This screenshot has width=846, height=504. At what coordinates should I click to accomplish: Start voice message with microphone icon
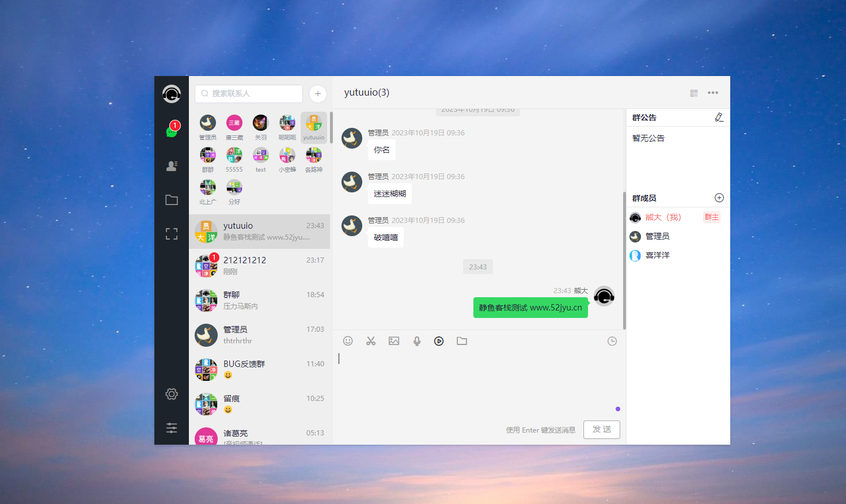coord(417,341)
